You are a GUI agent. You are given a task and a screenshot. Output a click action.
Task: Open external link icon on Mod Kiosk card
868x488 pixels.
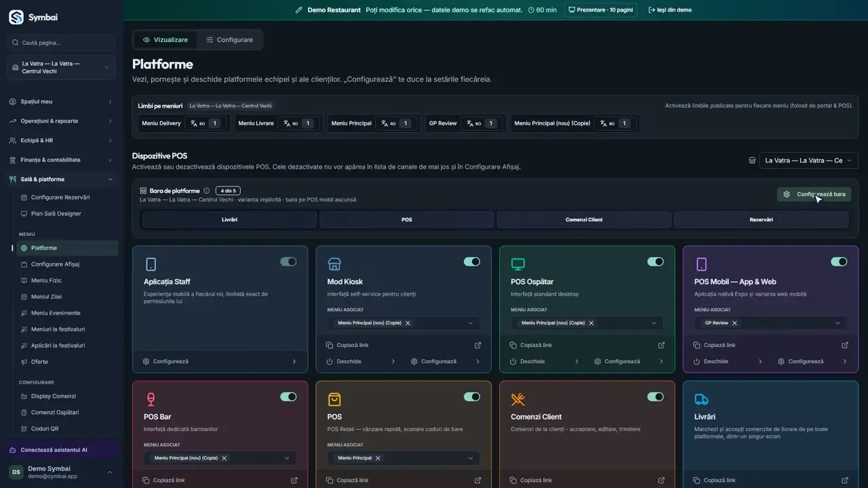point(477,345)
